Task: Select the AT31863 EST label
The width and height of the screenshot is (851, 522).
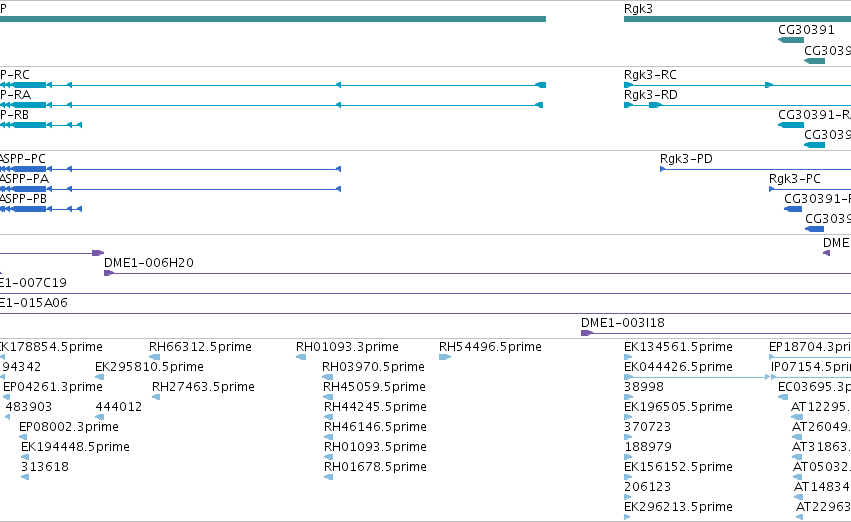Action: pos(822,447)
